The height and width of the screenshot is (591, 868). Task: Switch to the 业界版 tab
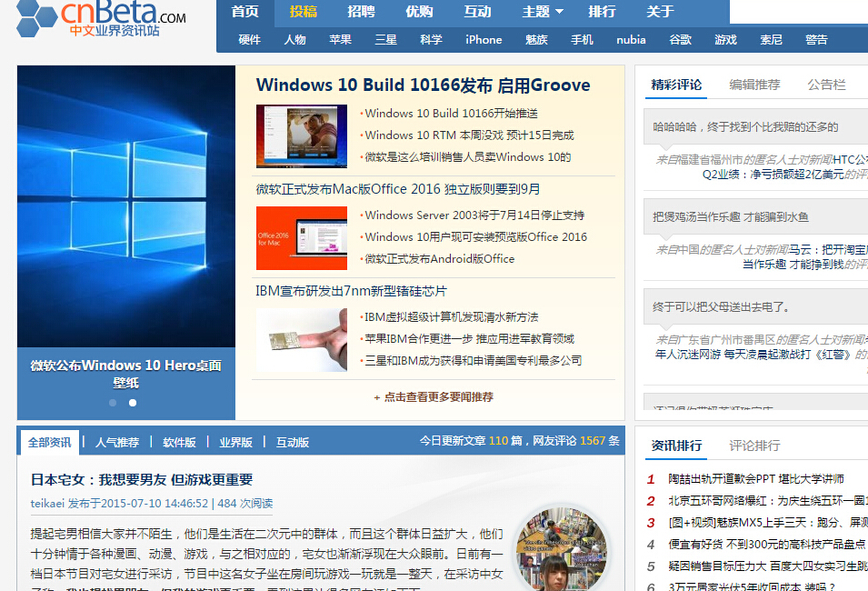235,443
